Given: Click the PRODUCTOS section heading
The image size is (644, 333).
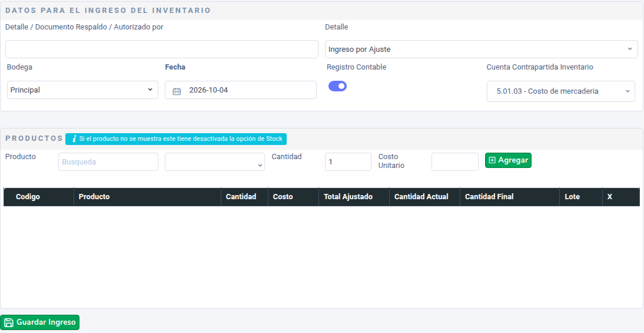Looking at the screenshot, I should pos(34,139).
